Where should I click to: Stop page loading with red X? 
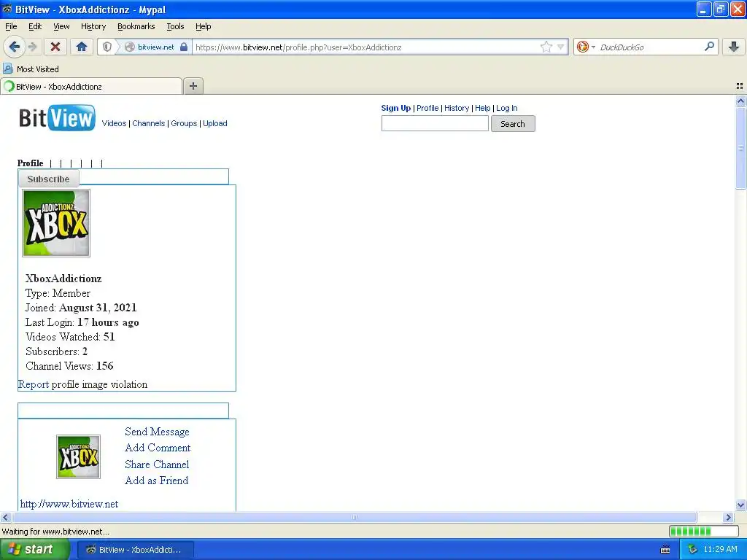pos(55,47)
